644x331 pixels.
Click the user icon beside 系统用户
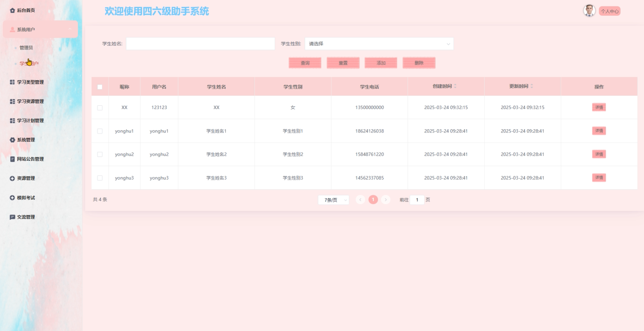click(x=12, y=30)
